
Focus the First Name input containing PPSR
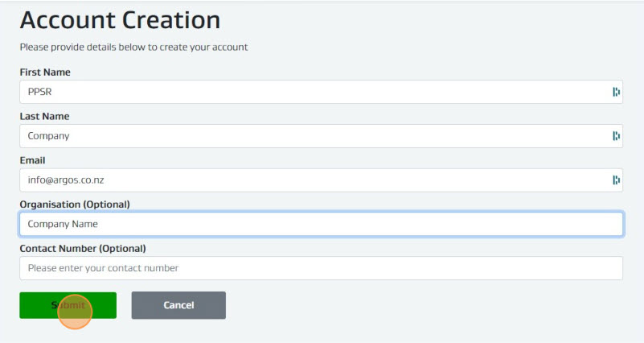click(x=321, y=92)
